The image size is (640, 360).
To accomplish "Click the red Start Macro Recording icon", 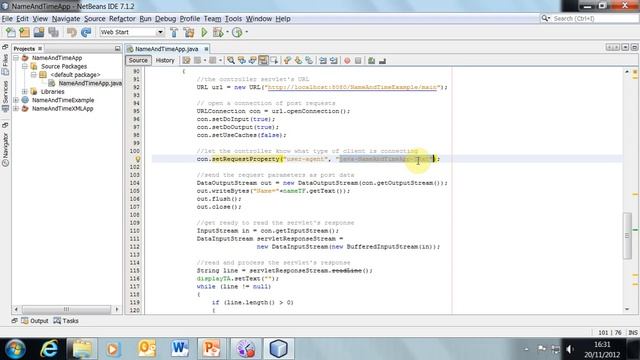I will tap(347, 60).
